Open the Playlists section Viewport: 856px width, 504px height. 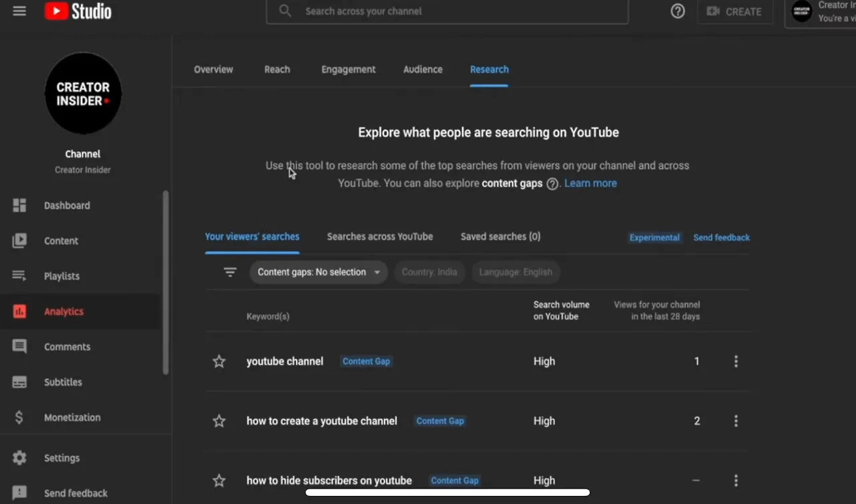[x=62, y=276]
